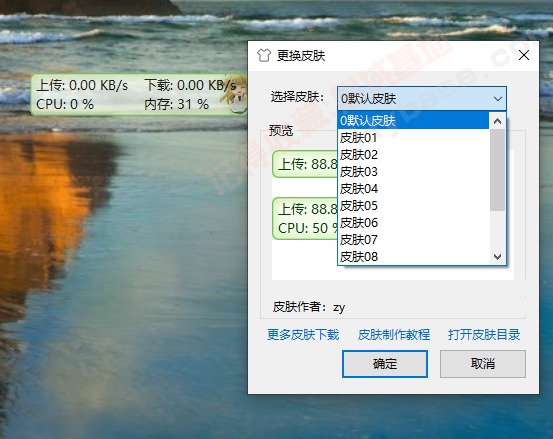Close the 更换皮肤 dialog

(524, 55)
